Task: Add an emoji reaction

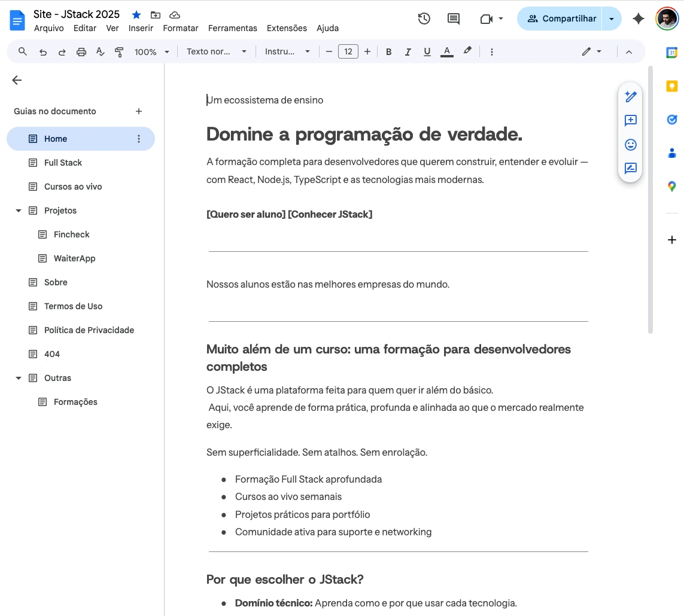Action: click(x=631, y=145)
